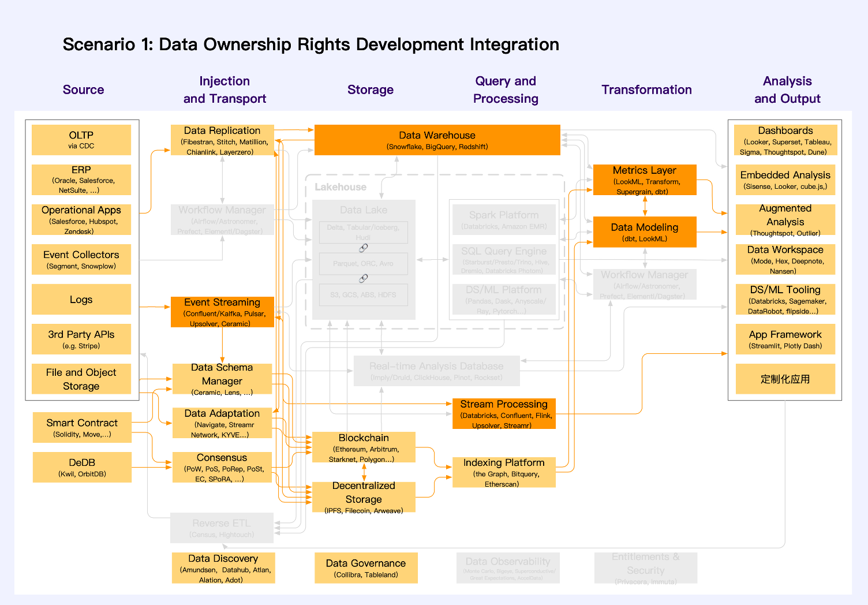
Task: Select the App Framework box
Action: point(785,339)
